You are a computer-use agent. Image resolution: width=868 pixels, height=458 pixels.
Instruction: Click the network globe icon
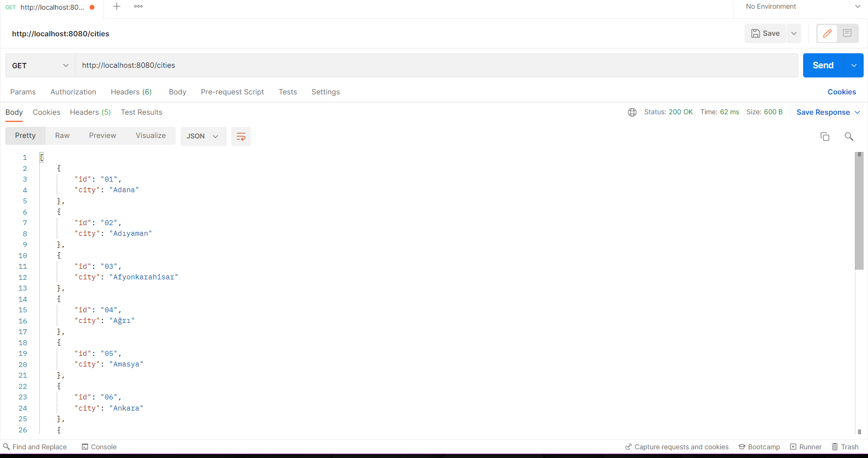coord(632,112)
